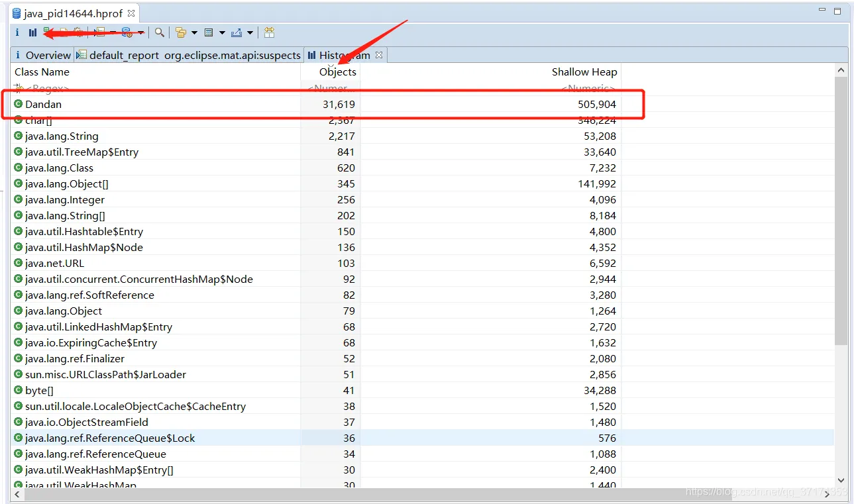Click the class icon beside java.lang.Object[]
This screenshot has width=854, height=504.
[x=19, y=183]
